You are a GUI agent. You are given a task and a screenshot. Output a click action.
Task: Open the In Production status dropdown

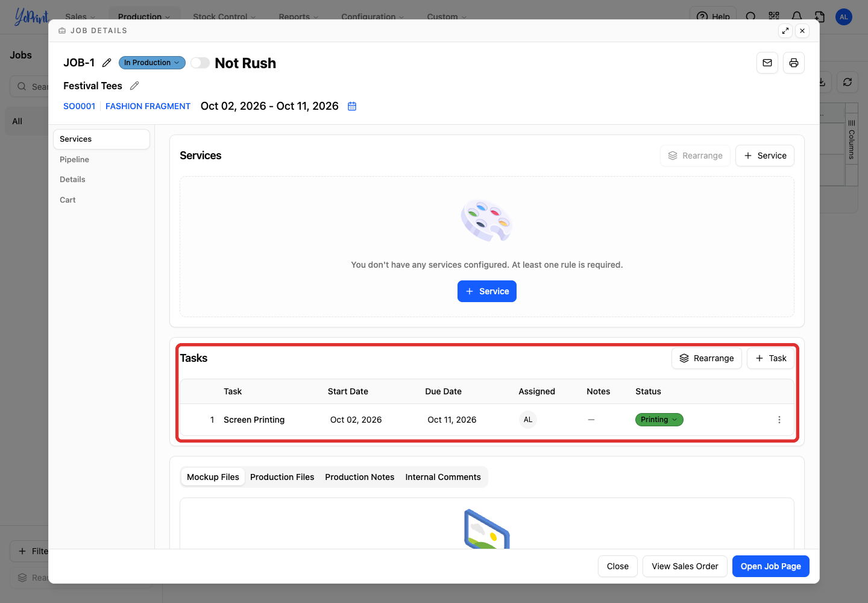(152, 63)
